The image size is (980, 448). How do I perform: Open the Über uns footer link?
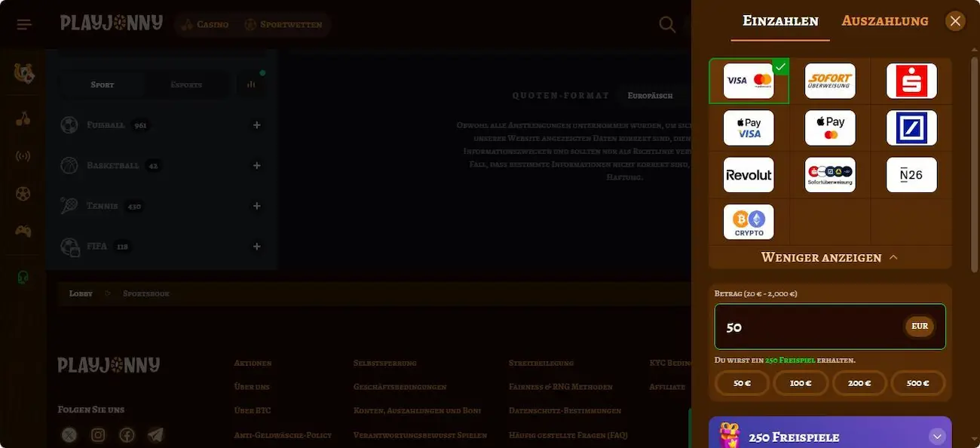tap(252, 387)
